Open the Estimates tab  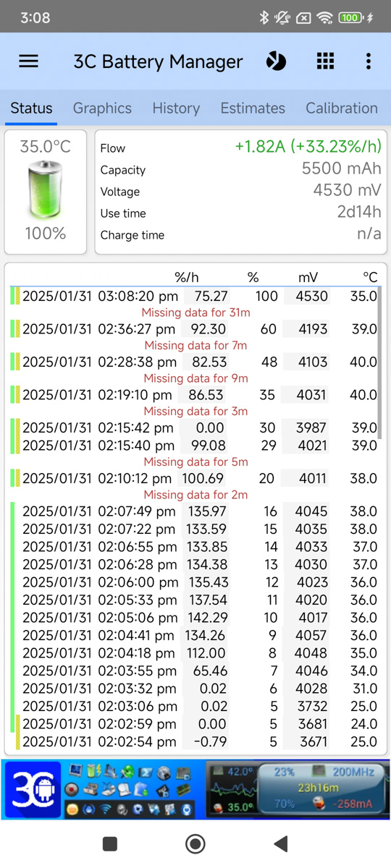253,108
